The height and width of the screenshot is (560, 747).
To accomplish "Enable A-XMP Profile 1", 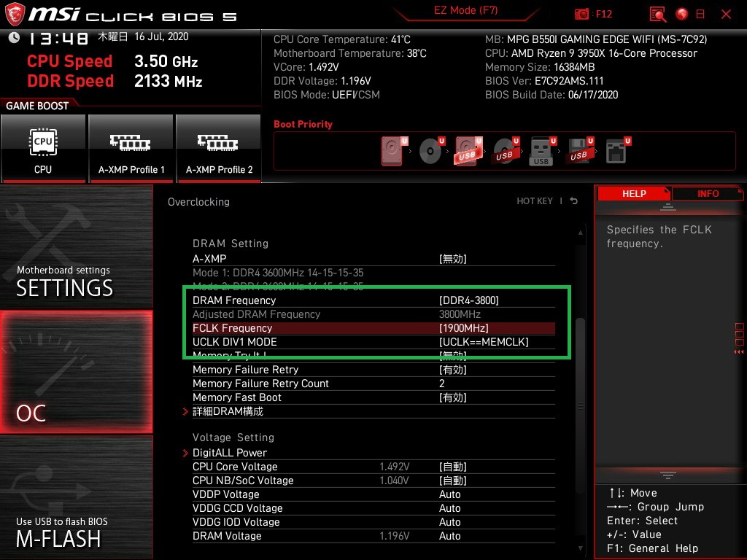I will 131,148.
